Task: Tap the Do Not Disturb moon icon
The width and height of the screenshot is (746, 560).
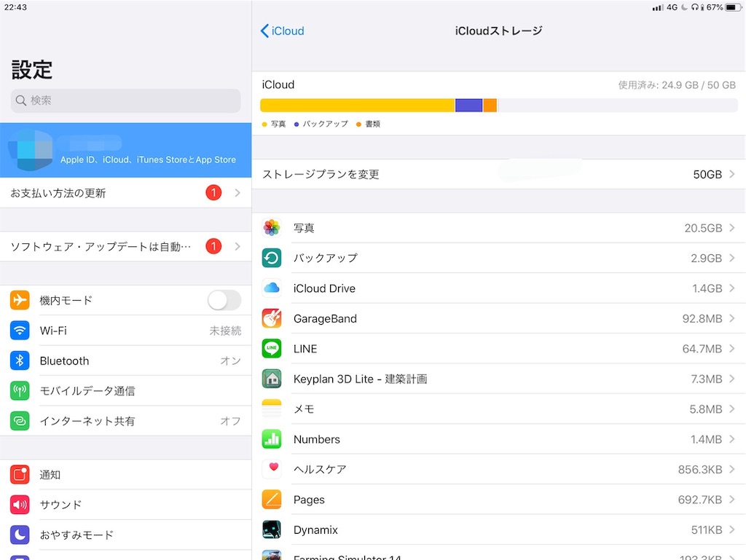Action: [20, 535]
